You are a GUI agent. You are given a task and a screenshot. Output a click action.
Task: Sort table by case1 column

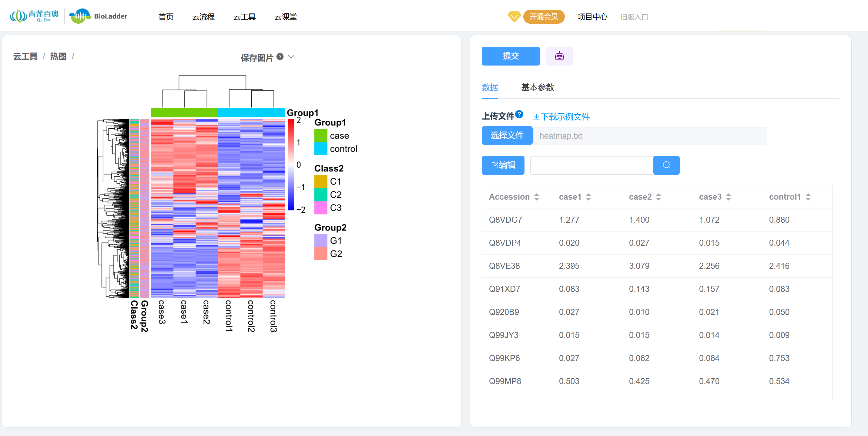[588, 197]
